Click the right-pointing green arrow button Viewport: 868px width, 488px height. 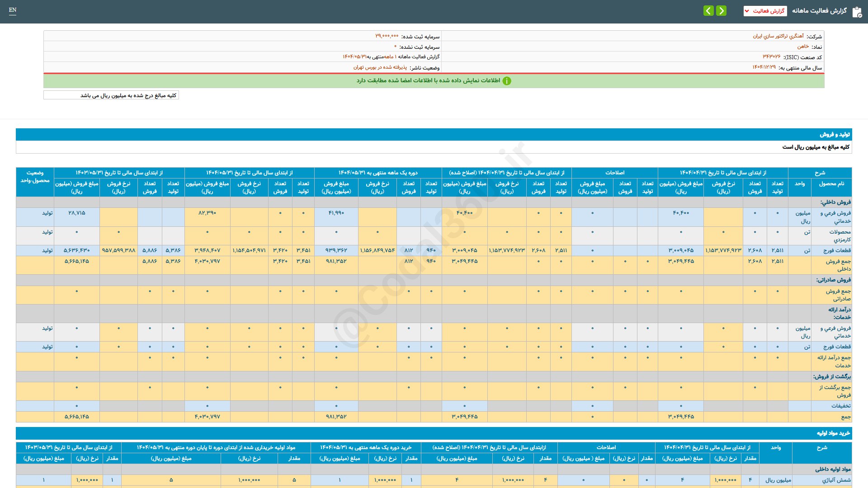click(x=722, y=10)
